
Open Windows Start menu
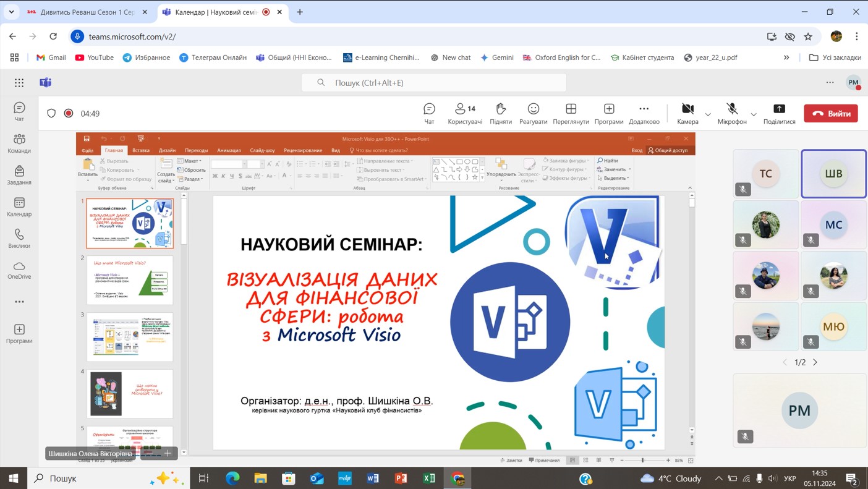click(x=14, y=478)
